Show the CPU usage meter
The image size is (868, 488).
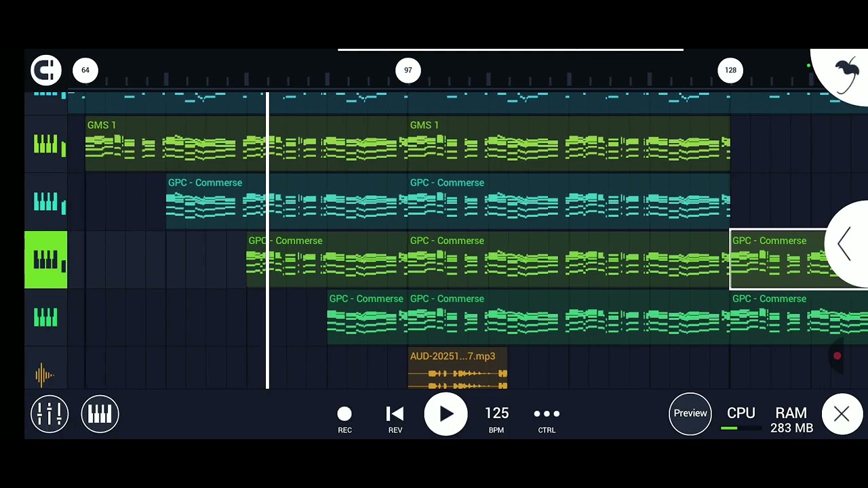click(741, 418)
